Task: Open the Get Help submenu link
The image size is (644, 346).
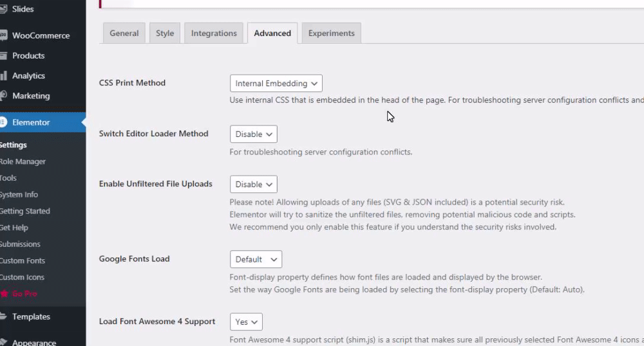Action: click(x=14, y=228)
